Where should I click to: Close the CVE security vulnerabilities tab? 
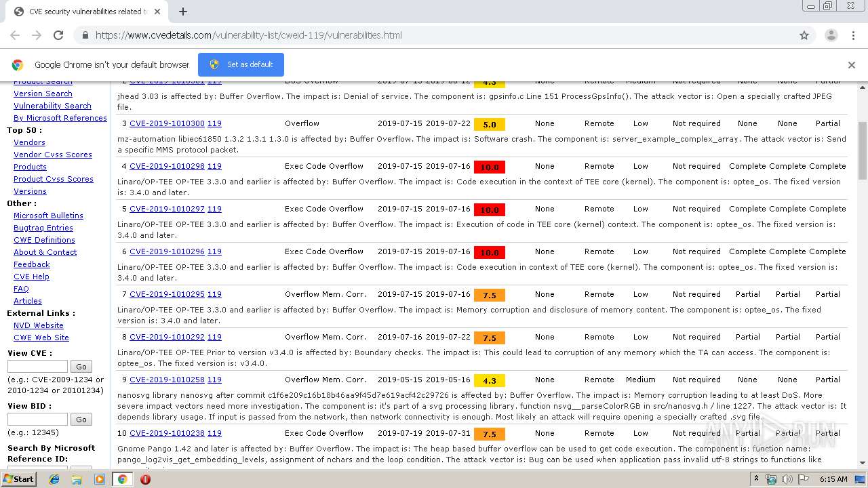[x=157, y=12]
